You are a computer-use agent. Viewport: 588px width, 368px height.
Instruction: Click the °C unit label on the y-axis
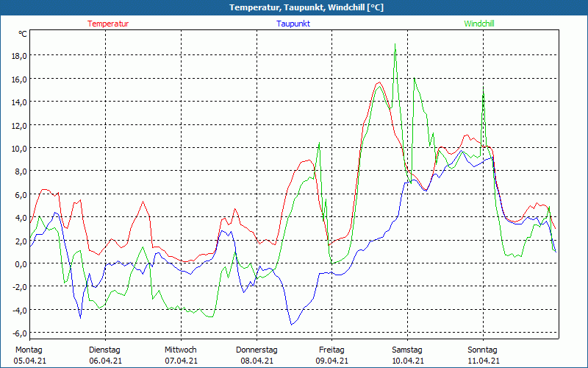click(23, 34)
